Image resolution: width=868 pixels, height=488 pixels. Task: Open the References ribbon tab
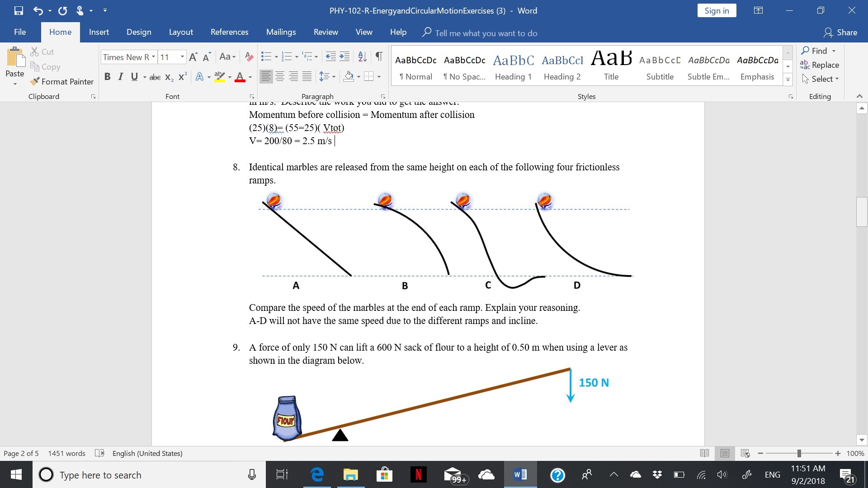(x=229, y=32)
